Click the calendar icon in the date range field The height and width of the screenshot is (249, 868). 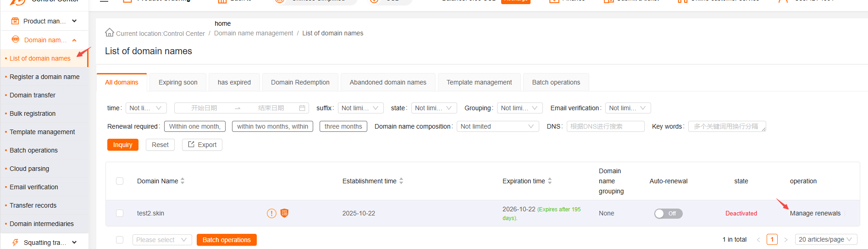(302, 108)
